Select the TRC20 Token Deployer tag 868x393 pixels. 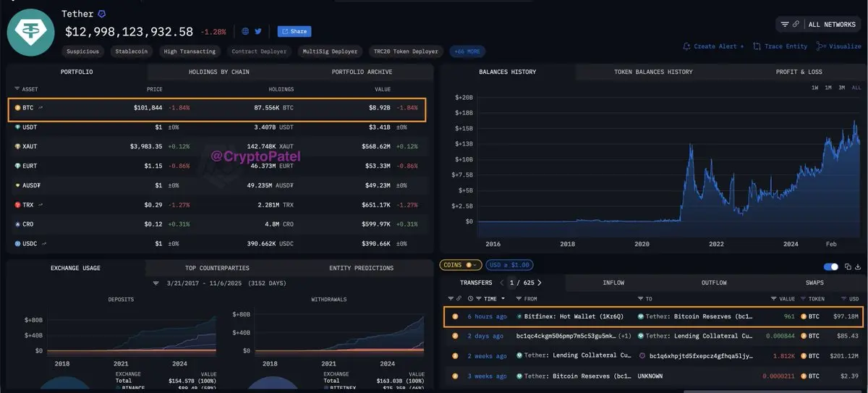tap(406, 51)
